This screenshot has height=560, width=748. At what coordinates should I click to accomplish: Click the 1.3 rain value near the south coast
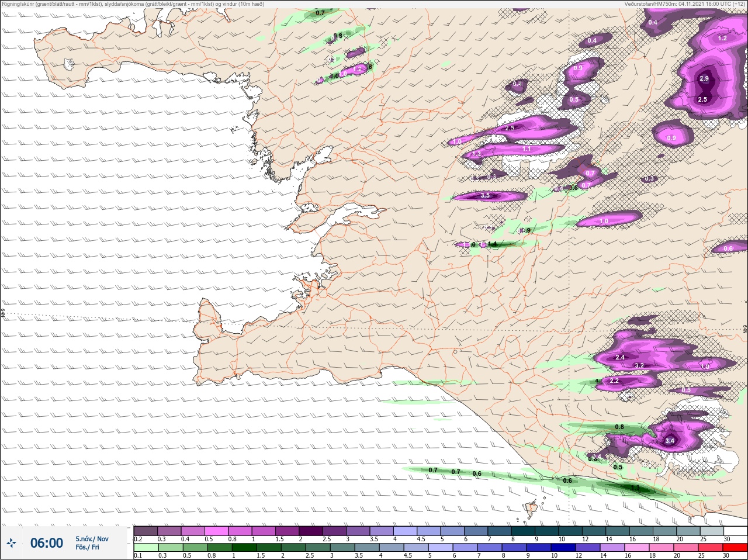(x=636, y=488)
